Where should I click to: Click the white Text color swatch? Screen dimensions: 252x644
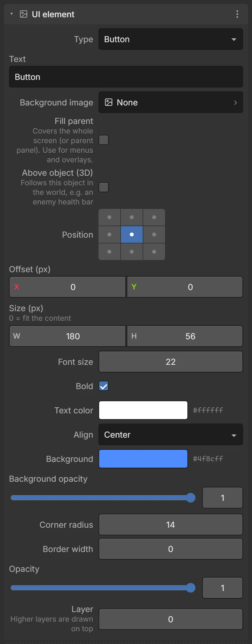click(143, 410)
